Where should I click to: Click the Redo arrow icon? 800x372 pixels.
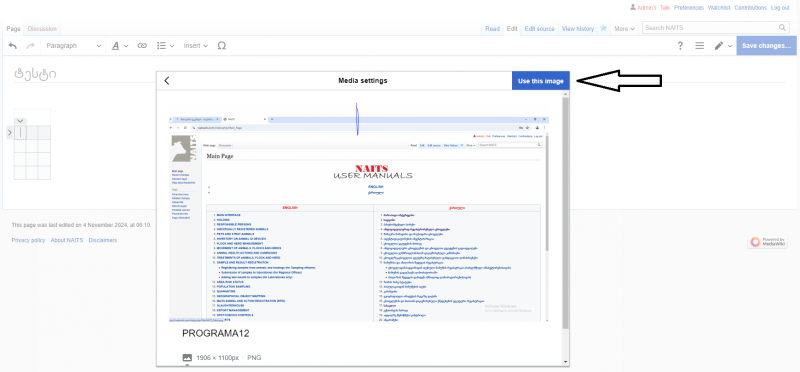[30, 46]
